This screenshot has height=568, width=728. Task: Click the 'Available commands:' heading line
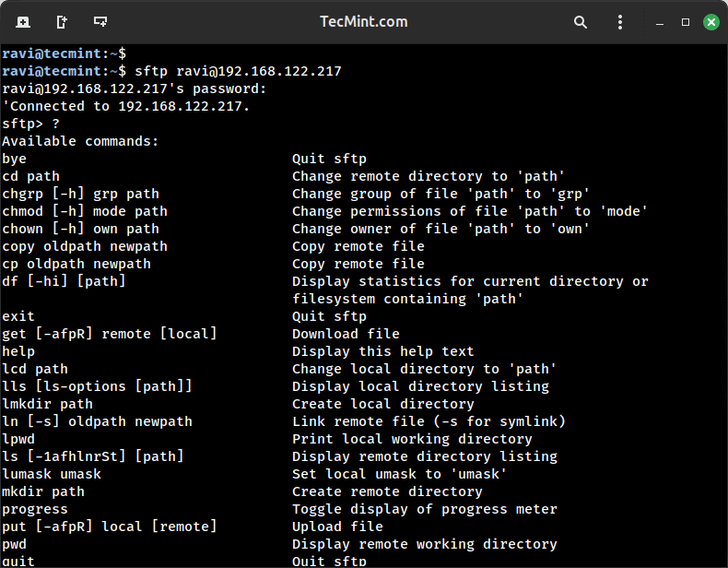pos(80,141)
